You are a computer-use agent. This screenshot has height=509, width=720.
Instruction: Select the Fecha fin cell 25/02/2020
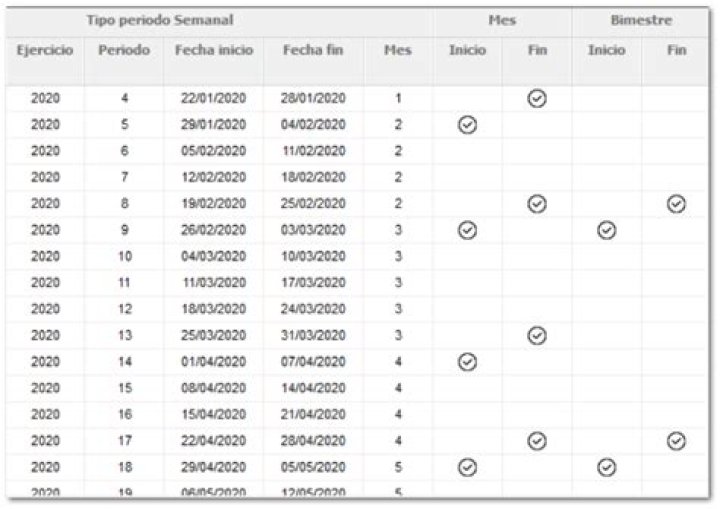coord(314,204)
